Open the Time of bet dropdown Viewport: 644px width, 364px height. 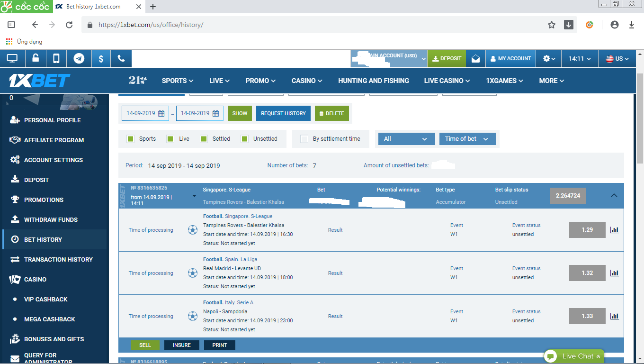(468, 139)
